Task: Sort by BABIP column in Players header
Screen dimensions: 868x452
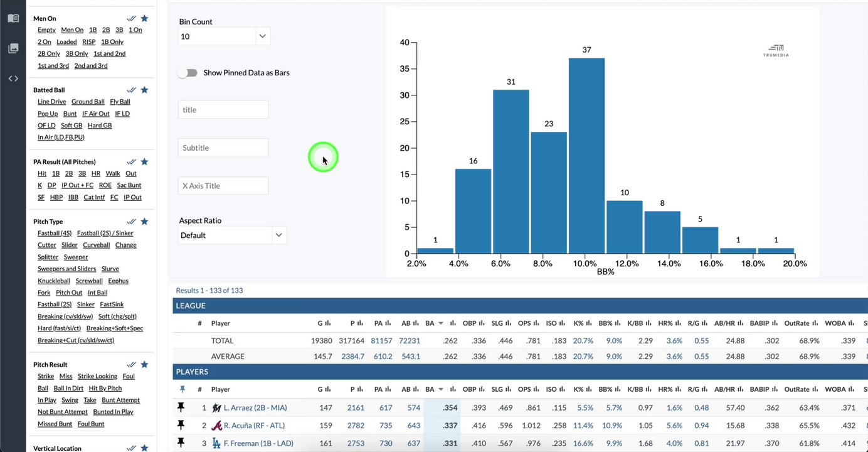Action: (760, 389)
